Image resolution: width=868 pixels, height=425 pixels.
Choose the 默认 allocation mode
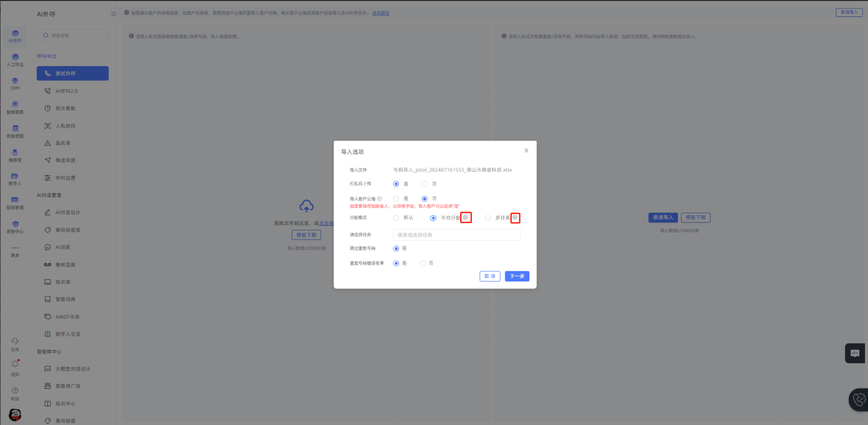click(396, 218)
